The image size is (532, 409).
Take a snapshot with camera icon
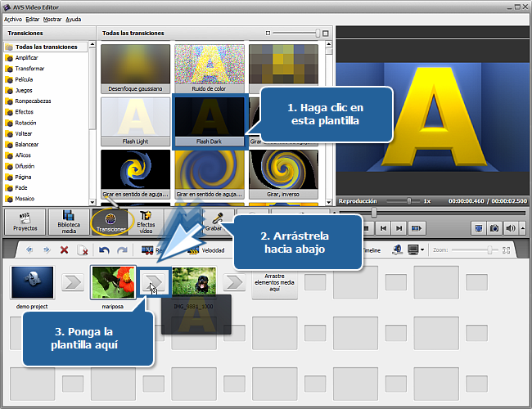pos(496,227)
